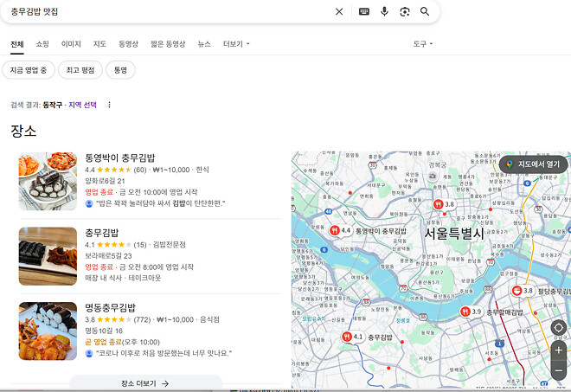This screenshot has width=571, height=392.
Task: Switch to the 짧은 동영상 tab
Action: point(168,44)
